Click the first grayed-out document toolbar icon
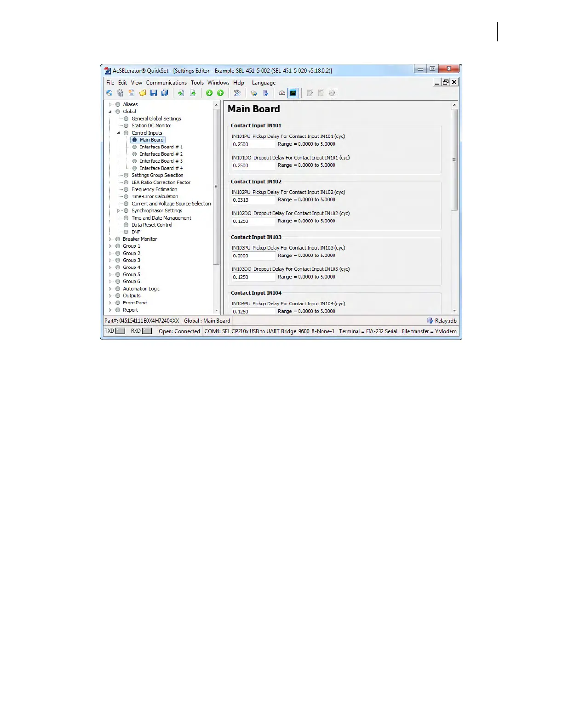Viewport: 563px width, 728px height. (x=310, y=93)
